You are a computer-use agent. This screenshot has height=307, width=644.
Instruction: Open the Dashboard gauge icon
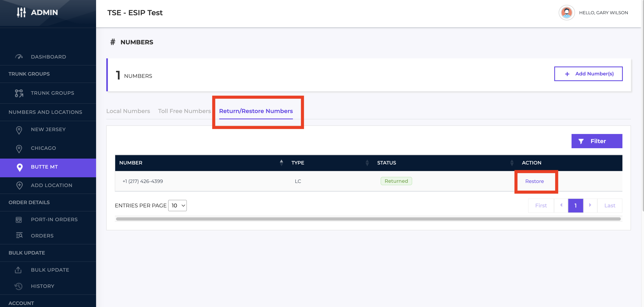(19, 57)
